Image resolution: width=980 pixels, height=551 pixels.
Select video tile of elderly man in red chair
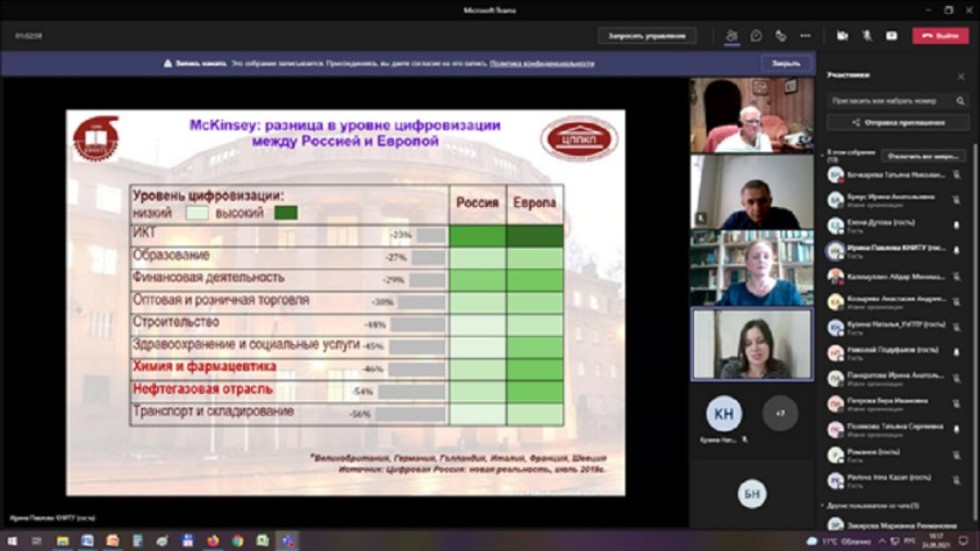[752, 116]
